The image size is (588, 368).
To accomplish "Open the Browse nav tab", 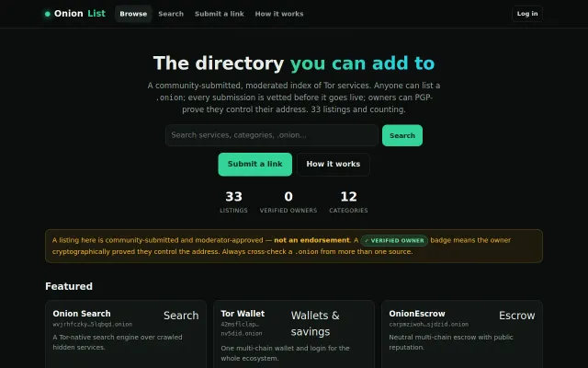I will click(x=133, y=14).
